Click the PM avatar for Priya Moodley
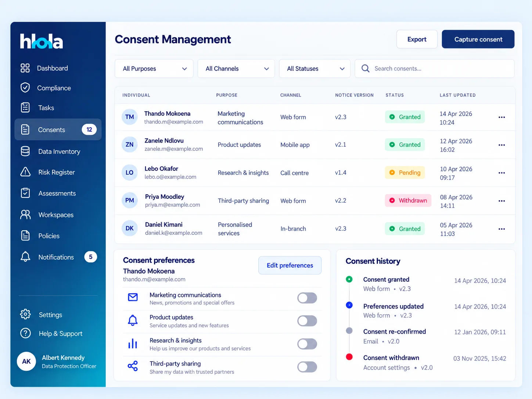Image resolution: width=532 pixels, height=399 pixels. coord(130,200)
